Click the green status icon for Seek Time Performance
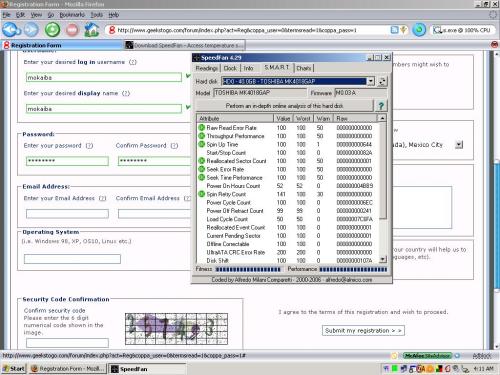 pos(201,178)
